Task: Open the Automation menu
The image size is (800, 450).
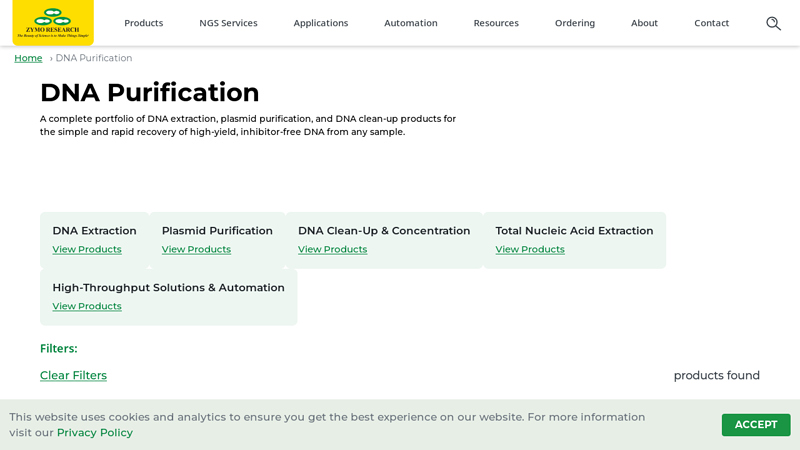Action: (x=411, y=23)
